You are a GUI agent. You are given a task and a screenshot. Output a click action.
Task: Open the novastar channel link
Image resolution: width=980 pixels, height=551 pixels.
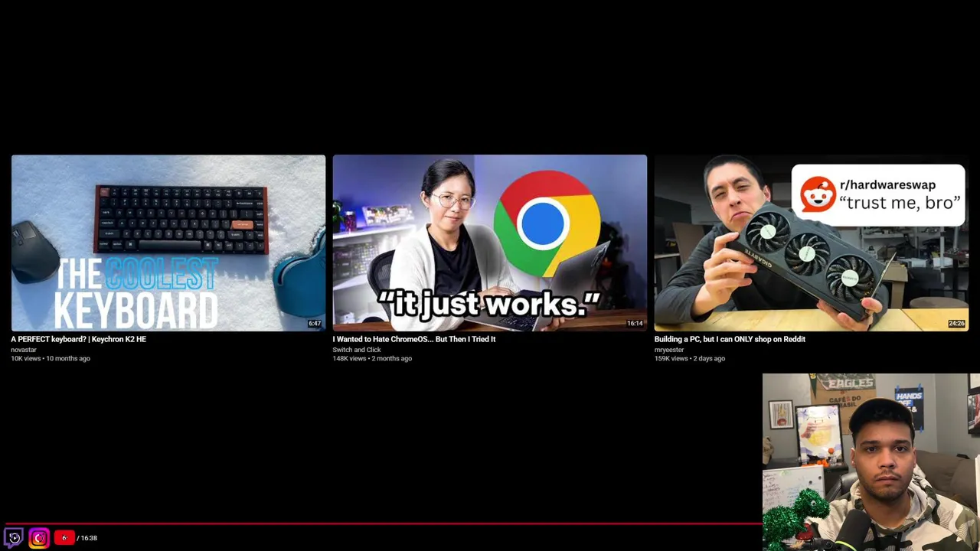coord(24,350)
